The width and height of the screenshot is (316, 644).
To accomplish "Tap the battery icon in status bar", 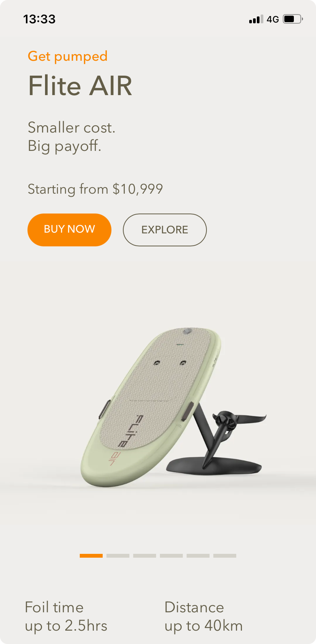I will (293, 19).
